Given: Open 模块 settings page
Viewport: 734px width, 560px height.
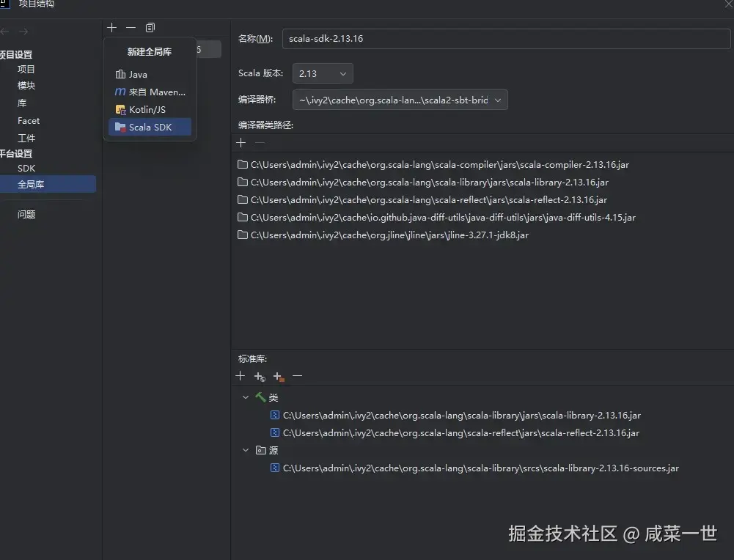Looking at the screenshot, I should [x=26, y=86].
